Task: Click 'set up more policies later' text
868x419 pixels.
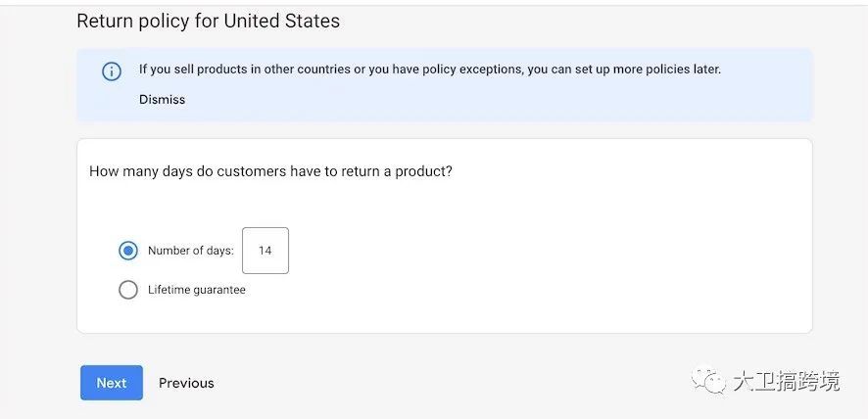Action: (647, 70)
